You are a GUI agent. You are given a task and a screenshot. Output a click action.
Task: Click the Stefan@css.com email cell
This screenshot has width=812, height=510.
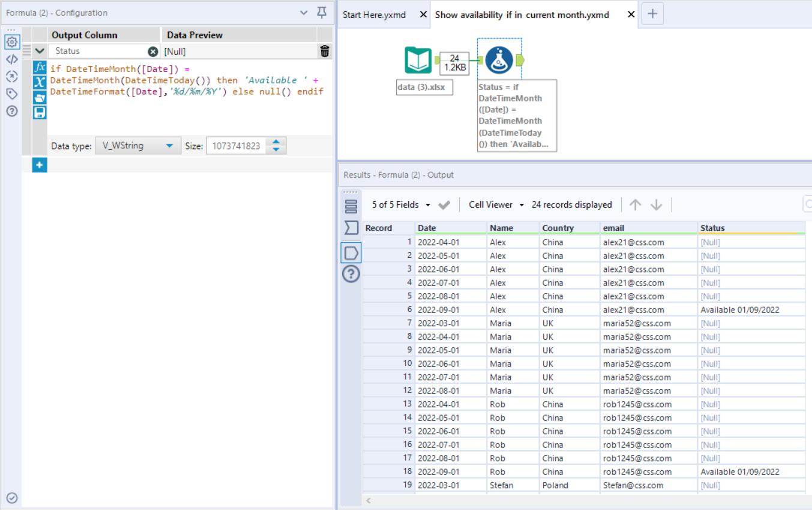[x=649, y=485]
